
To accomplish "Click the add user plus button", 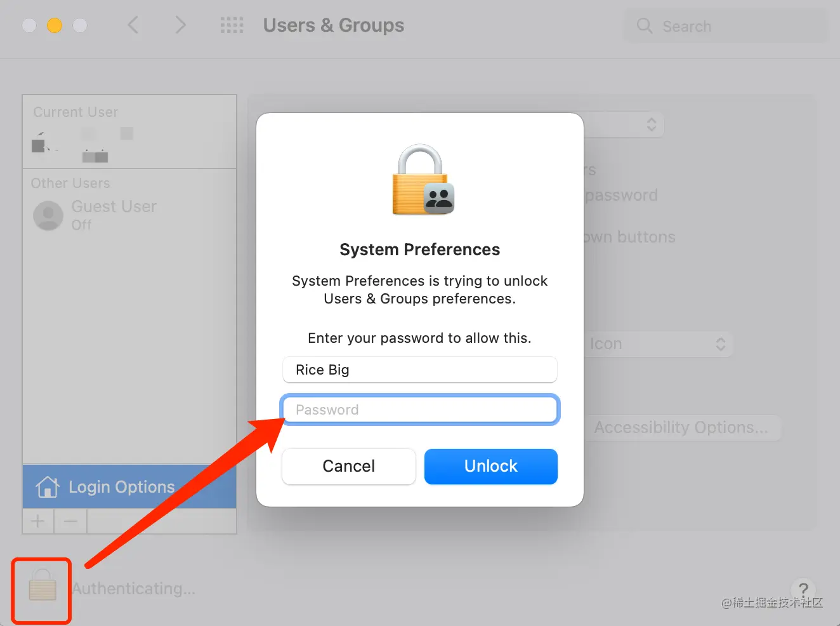I will pyautogui.click(x=38, y=521).
